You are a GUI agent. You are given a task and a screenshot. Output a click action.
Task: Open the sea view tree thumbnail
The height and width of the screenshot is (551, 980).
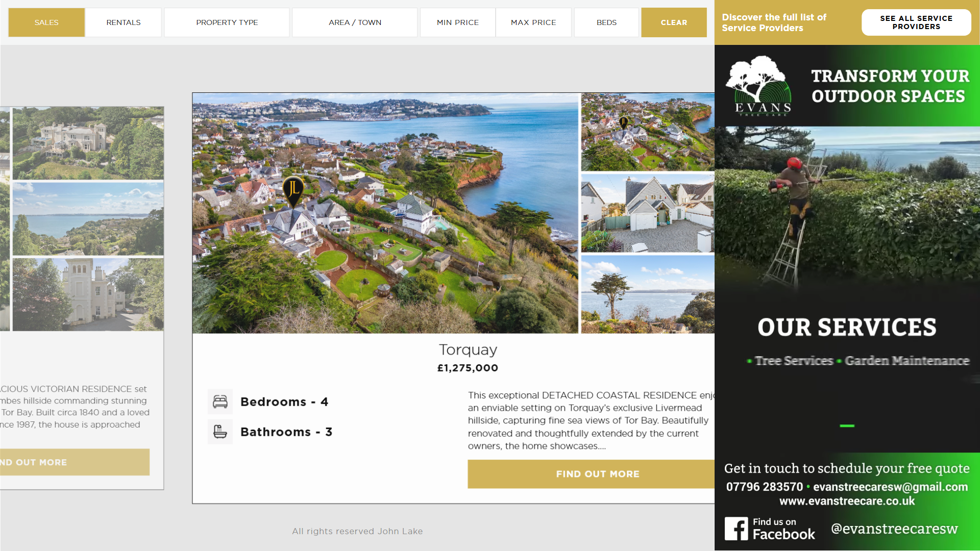pos(648,294)
